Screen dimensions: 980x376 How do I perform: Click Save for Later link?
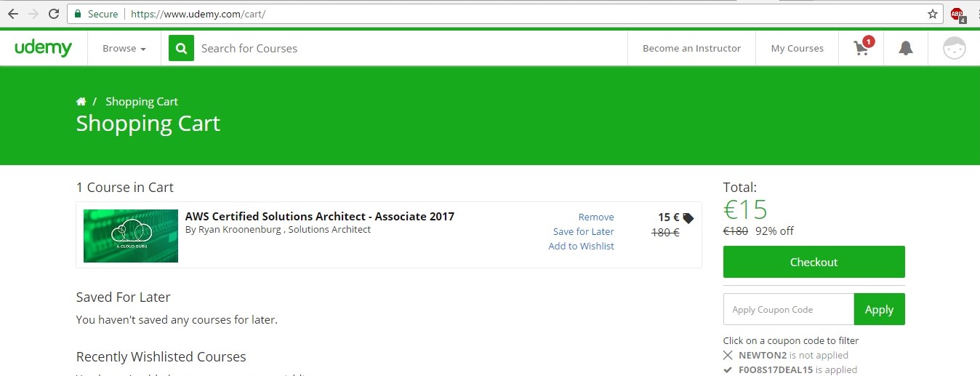pos(584,231)
